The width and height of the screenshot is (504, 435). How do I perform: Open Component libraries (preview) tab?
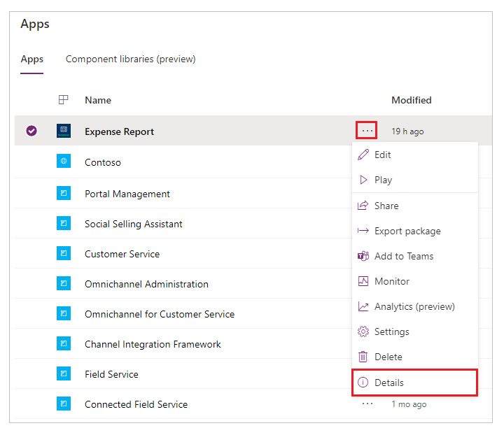(x=130, y=59)
